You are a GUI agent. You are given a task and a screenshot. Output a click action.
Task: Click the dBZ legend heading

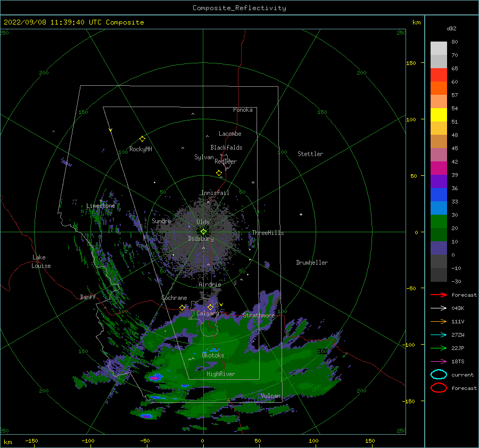[451, 28]
